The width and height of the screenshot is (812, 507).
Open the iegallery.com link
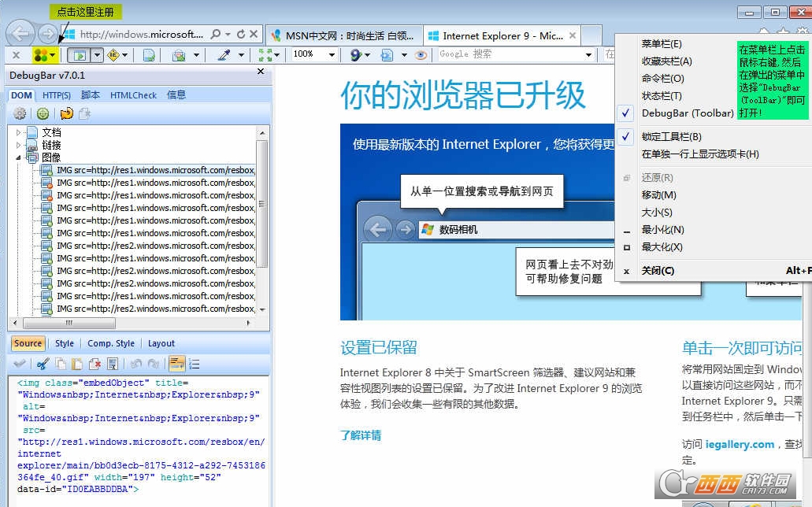point(740,445)
